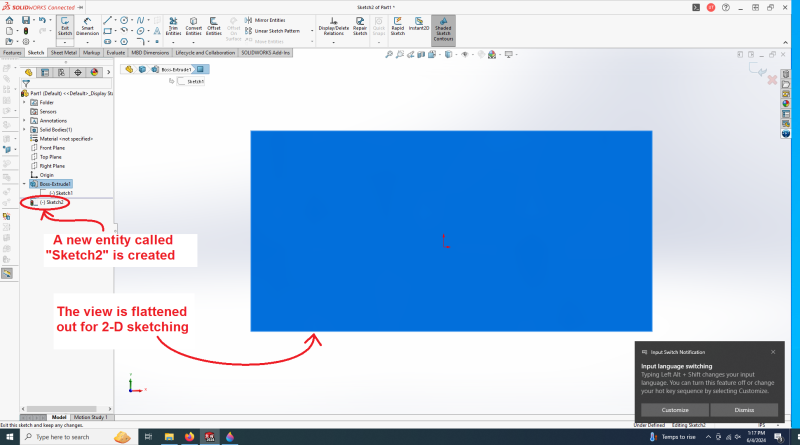Toggle the Instant2D option

[419, 25]
